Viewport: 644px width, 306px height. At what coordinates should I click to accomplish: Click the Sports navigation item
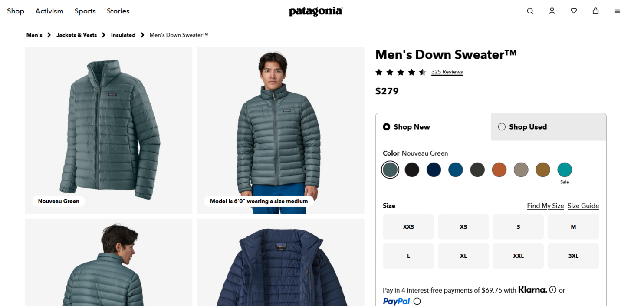(85, 11)
